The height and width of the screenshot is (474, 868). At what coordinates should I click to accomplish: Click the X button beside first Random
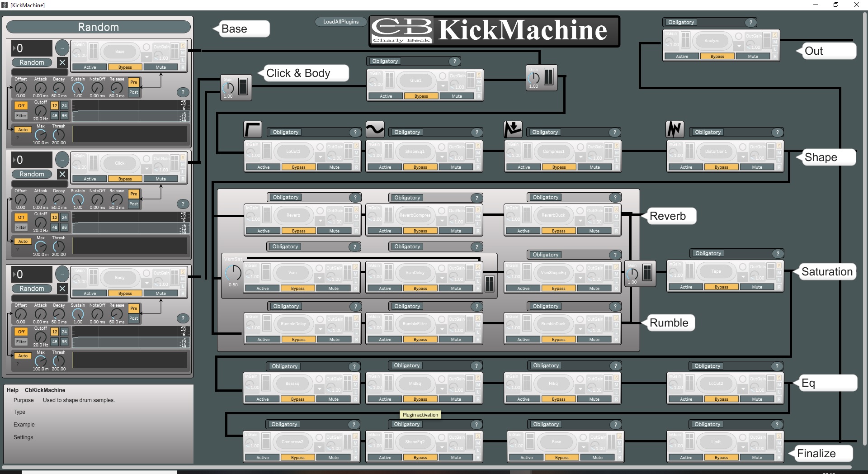click(x=62, y=62)
